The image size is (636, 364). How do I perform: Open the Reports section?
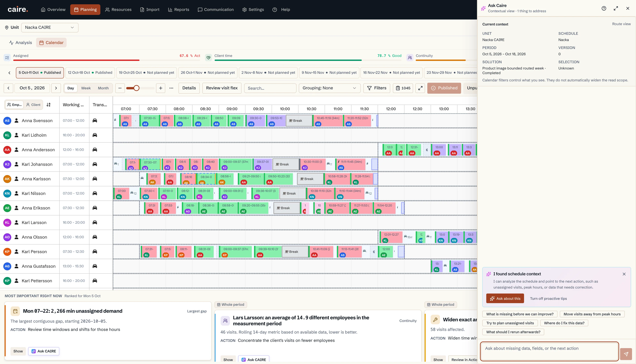[x=178, y=9]
